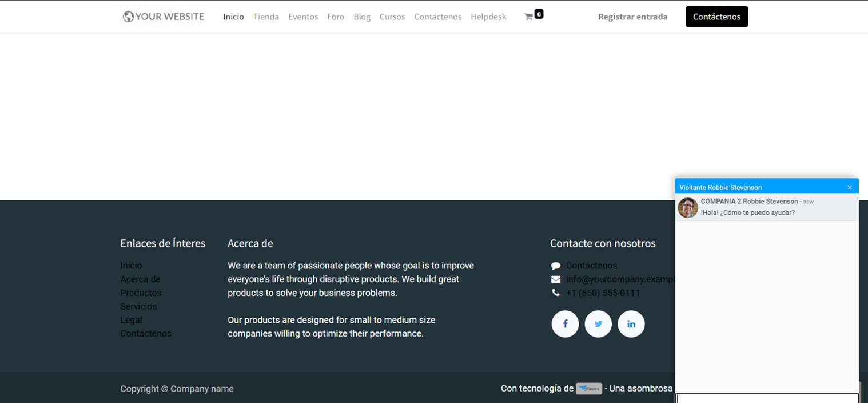The height and width of the screenshot is (403, 868).
Task: Click the phone icon in footer
Action: pos(556,293)
